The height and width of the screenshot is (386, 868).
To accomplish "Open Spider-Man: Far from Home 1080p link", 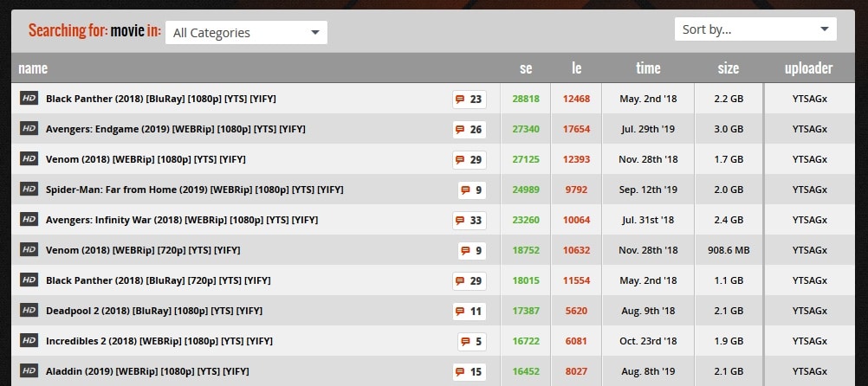I will [194, 190].
